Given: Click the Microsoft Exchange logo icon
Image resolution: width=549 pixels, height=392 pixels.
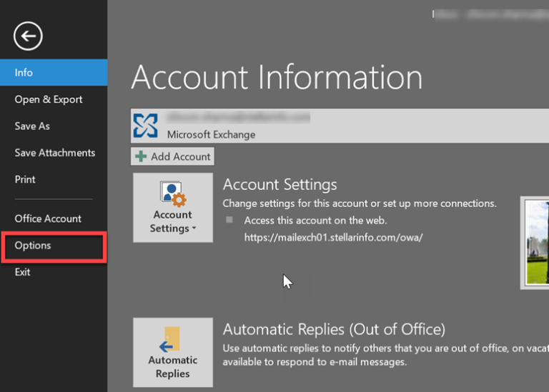Looking at the screenshot, I should [145, 126].
